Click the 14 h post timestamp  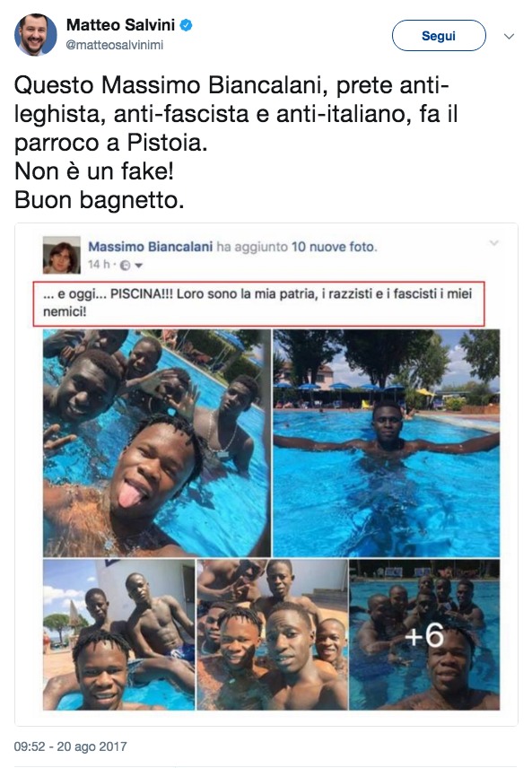99,265
